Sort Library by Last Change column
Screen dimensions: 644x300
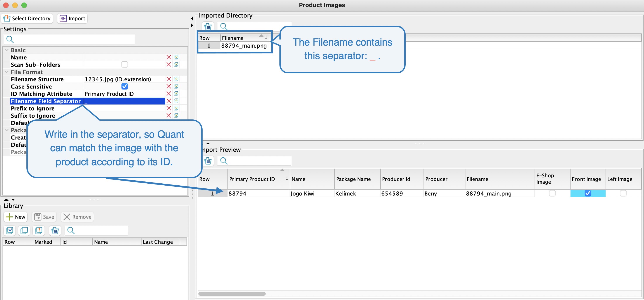(160, 242)
